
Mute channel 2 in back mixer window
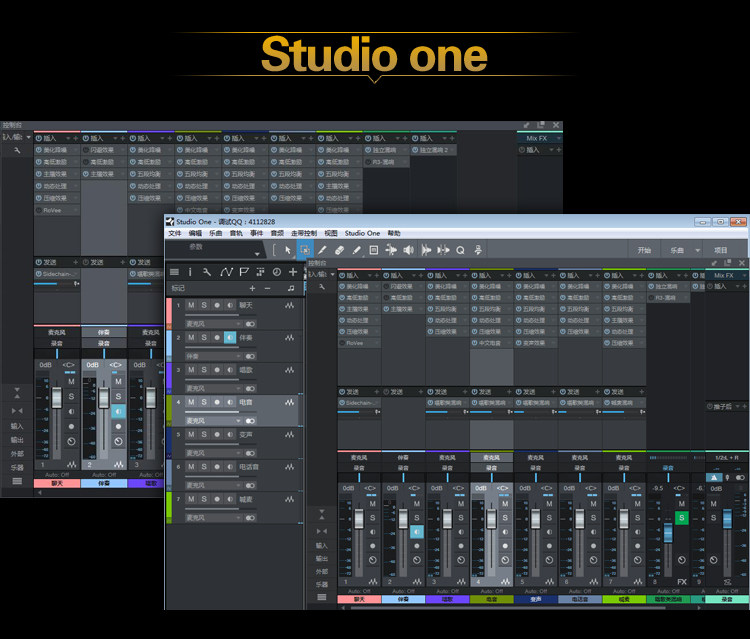118,381
